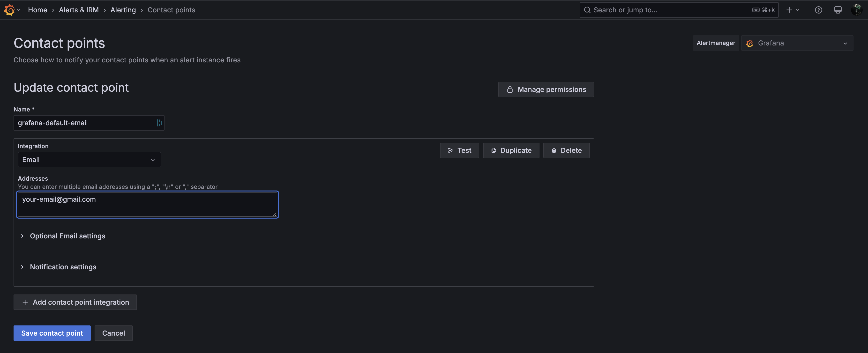The width and height of the screenshot is (868, 353).
Task: Open the Alertmanager Grafana dropdown
Action: tap(797, 43)
